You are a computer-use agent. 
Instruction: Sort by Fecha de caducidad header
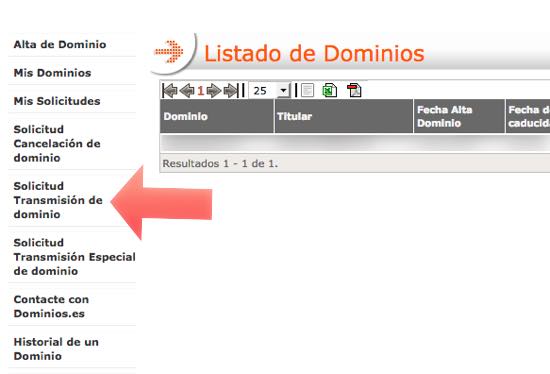(x=528, y=116)
